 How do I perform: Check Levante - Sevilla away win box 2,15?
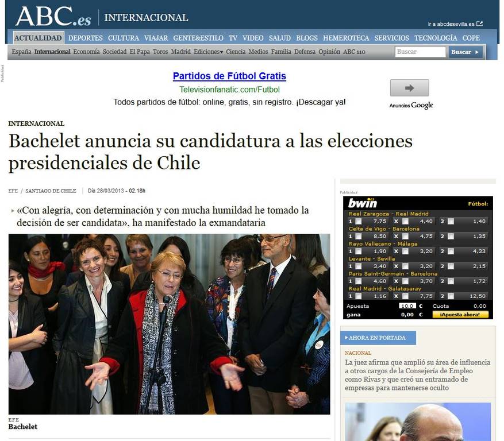pos(451,266)
